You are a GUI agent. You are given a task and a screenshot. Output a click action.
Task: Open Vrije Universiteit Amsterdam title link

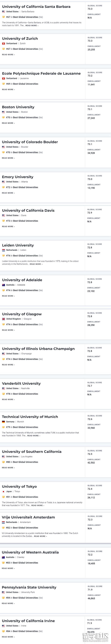28,517
